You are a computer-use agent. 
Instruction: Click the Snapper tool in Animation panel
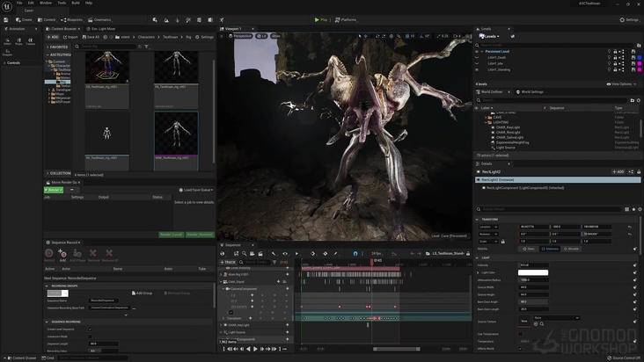(7, 53)
